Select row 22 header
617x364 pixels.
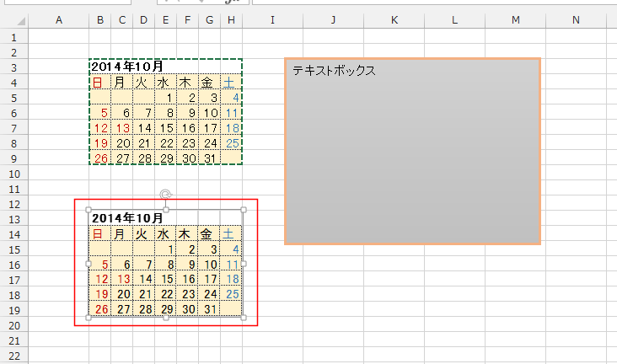(14, 356)
